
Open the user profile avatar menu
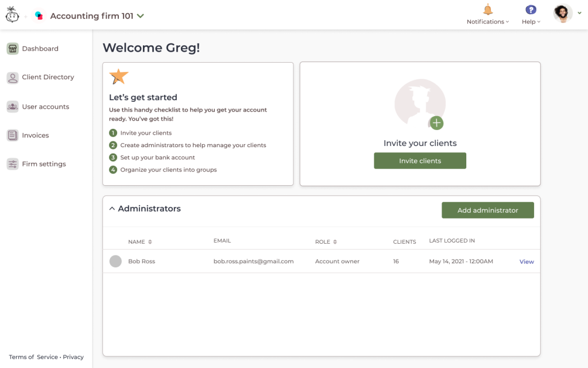(563, 14)
